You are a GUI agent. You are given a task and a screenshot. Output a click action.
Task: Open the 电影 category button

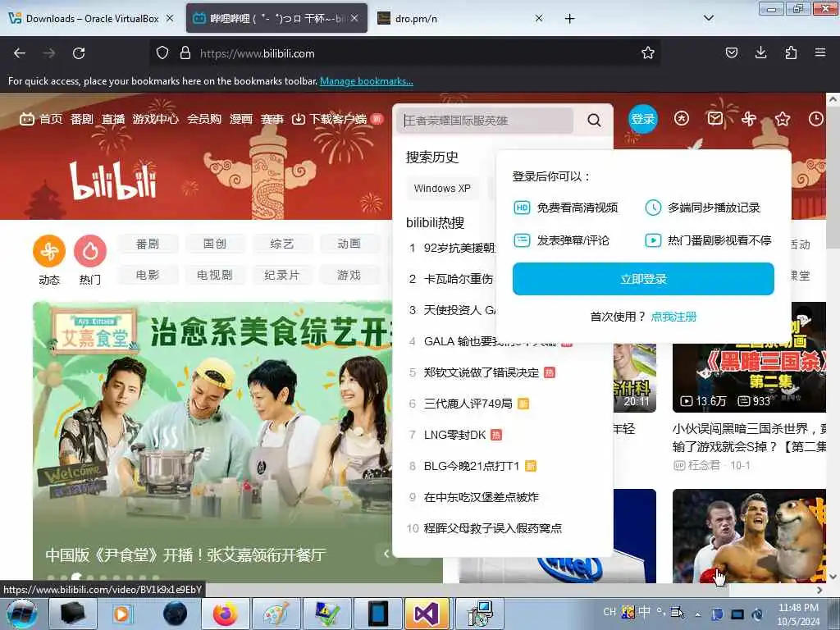148,275
